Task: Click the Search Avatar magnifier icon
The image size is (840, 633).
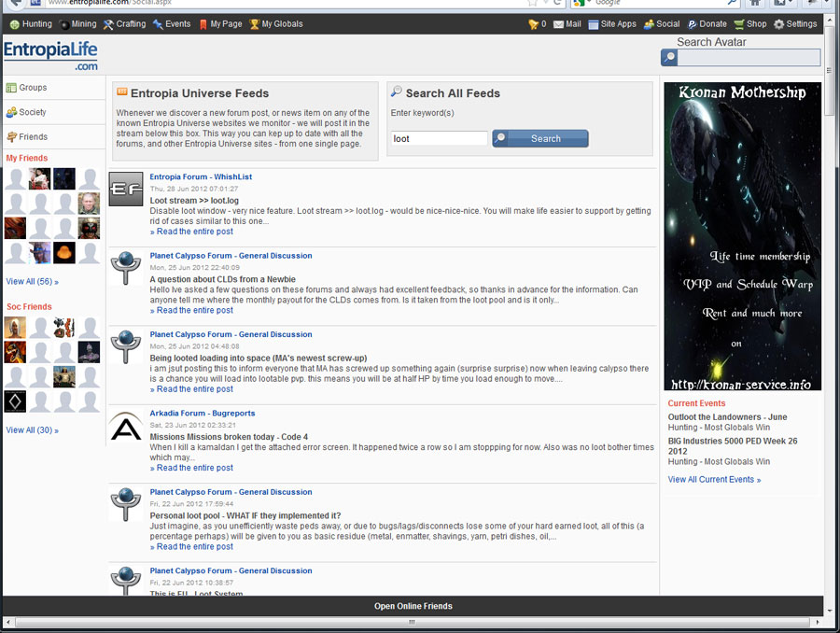Action: (669, 57)
